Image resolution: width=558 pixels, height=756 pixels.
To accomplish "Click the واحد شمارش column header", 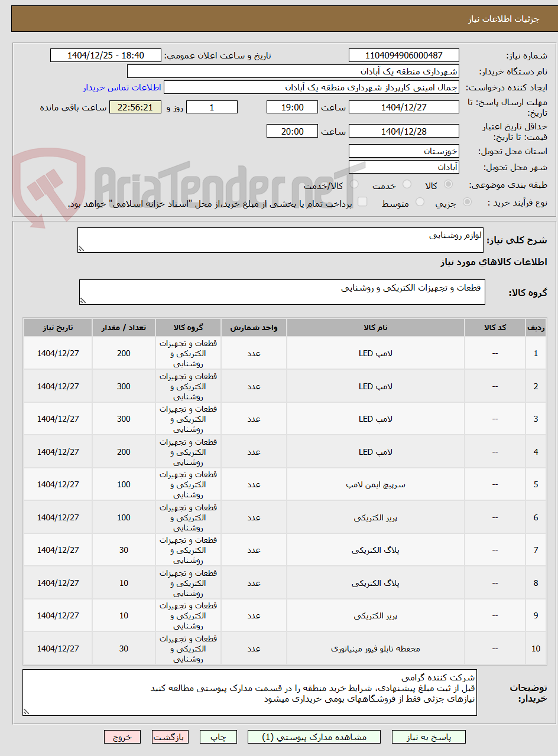I will [x=254, y=328].
